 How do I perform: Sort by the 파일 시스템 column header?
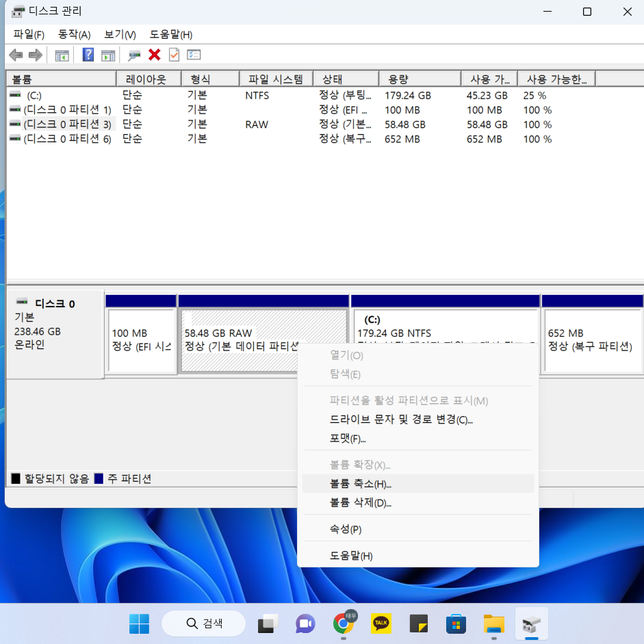[x=276, y=79]
